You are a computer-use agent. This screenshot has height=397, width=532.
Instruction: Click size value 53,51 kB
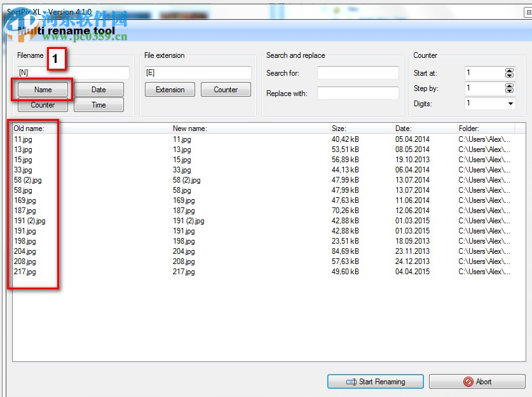[x=345, y=150]
